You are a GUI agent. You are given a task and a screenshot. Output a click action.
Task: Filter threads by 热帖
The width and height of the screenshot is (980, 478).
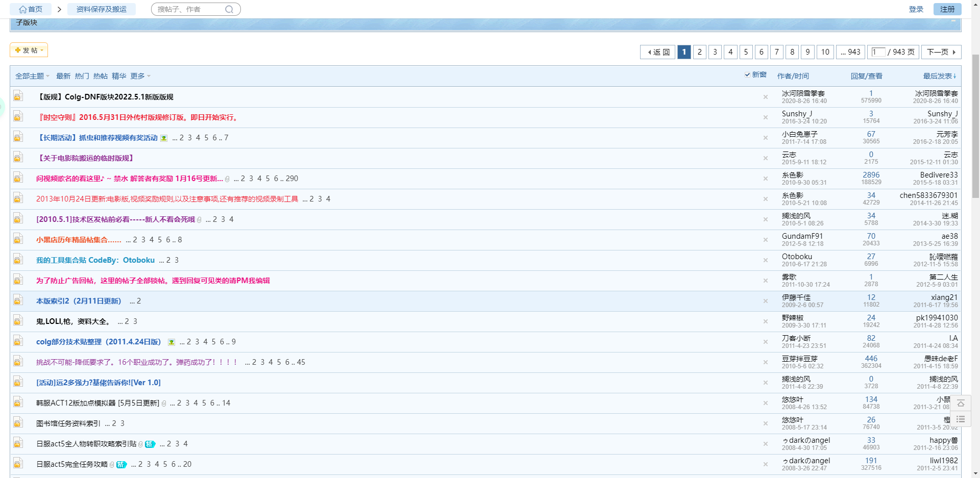101,76
